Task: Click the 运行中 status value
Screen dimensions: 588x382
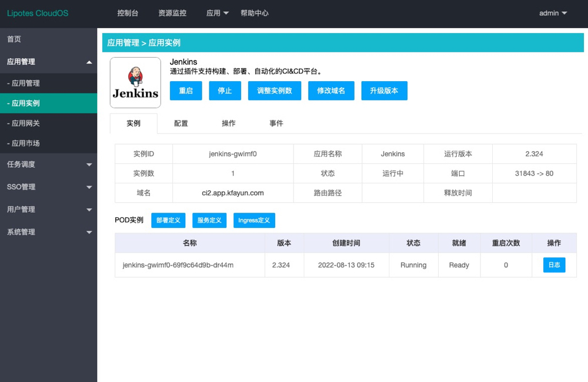Action: [393, 173]
